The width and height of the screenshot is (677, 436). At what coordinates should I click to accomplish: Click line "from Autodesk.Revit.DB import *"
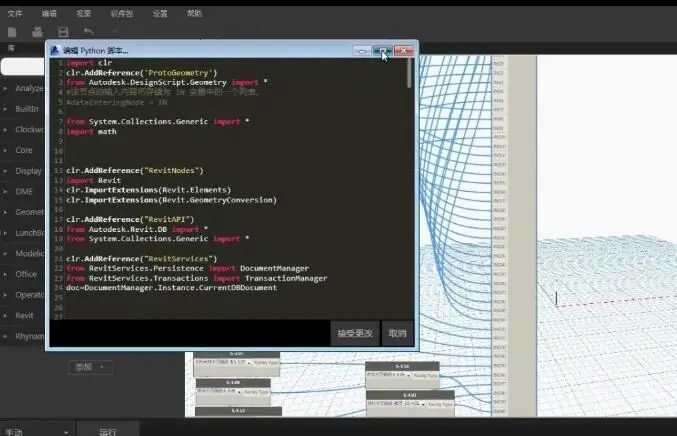click(137, 229)
